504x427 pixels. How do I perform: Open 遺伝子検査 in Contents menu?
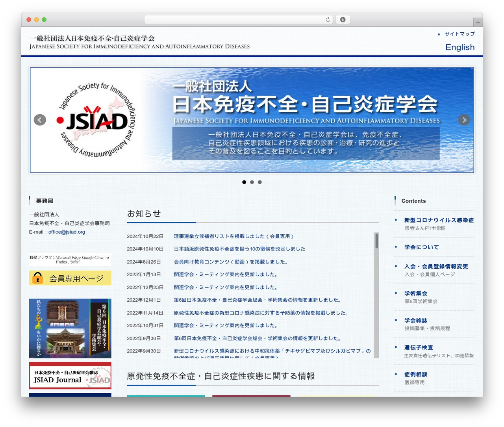419,347
